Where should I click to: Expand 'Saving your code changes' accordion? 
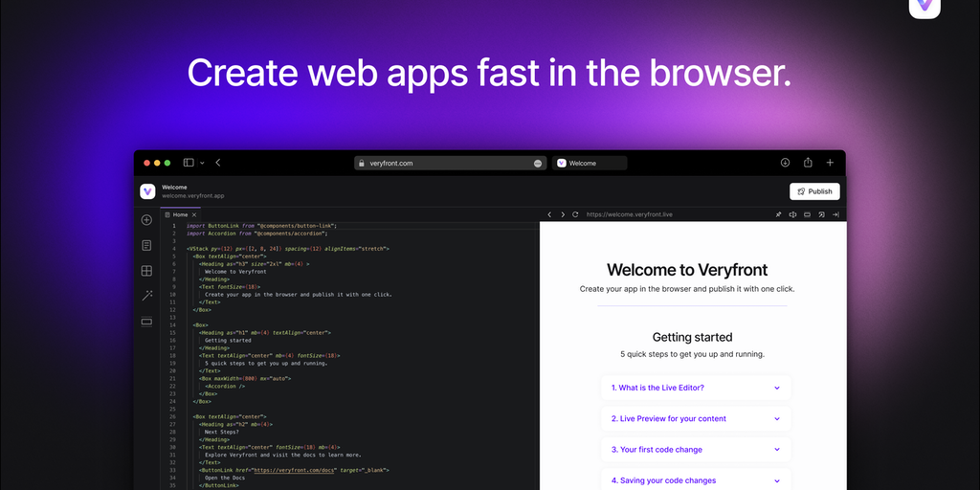696,480
